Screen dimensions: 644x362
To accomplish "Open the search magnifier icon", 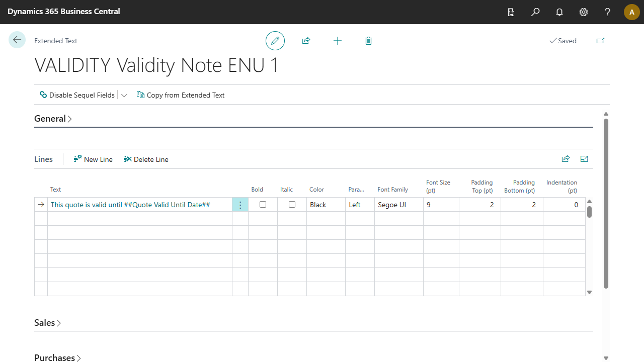I will click(535, 12).
